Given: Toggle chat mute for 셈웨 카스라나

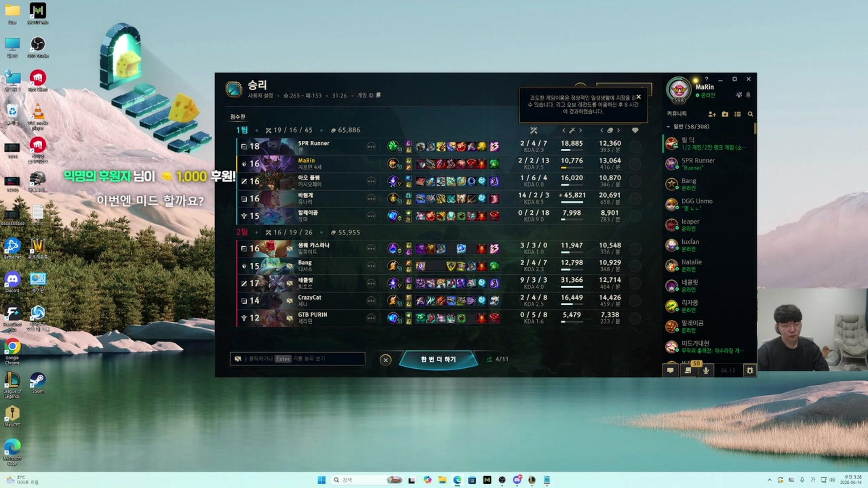Looking at the screenshot, I should click(290, 249).
